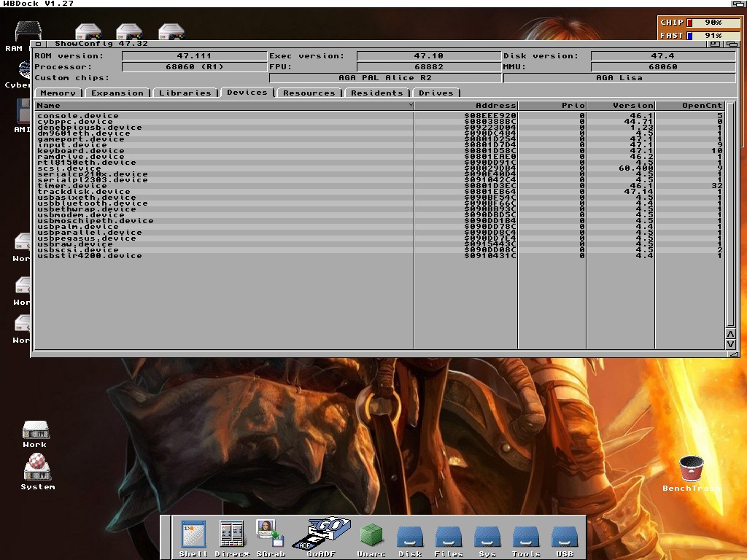Select the usbparallel.device row

pos(379,233)
